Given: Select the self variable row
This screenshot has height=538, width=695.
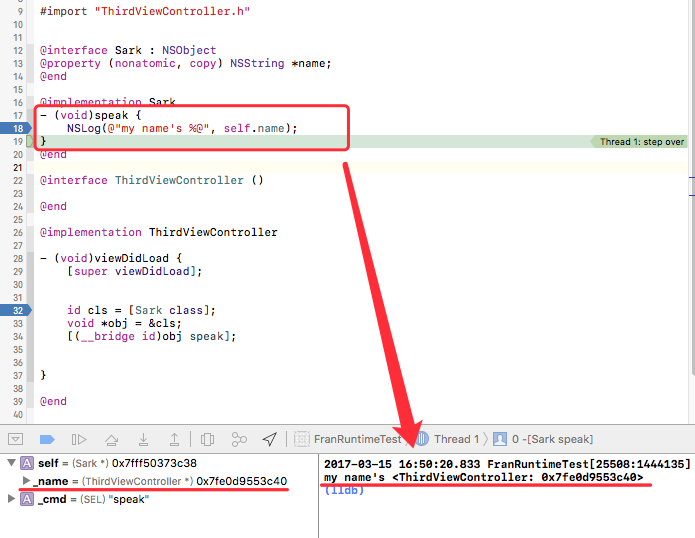Looking at the screenshot, I should [159, 463].
